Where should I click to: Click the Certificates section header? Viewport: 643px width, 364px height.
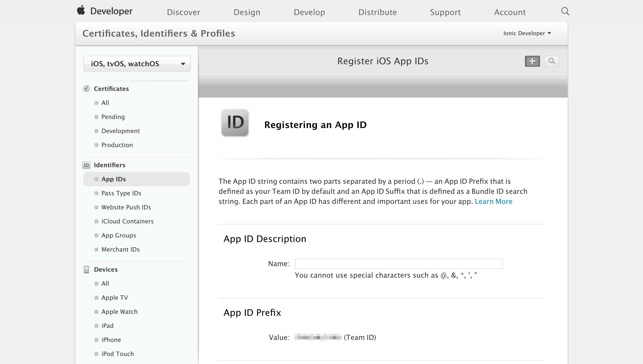pyautogui.click(x=111, y=89)
